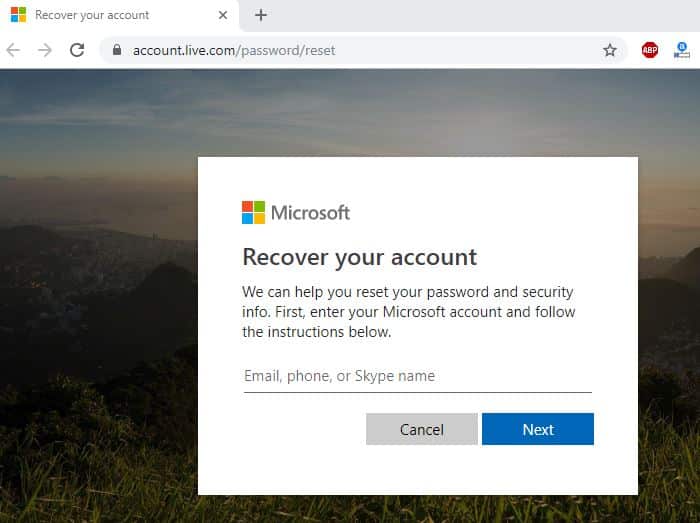
Task: Open a new tab with the plus button
Action: [261, 15]
